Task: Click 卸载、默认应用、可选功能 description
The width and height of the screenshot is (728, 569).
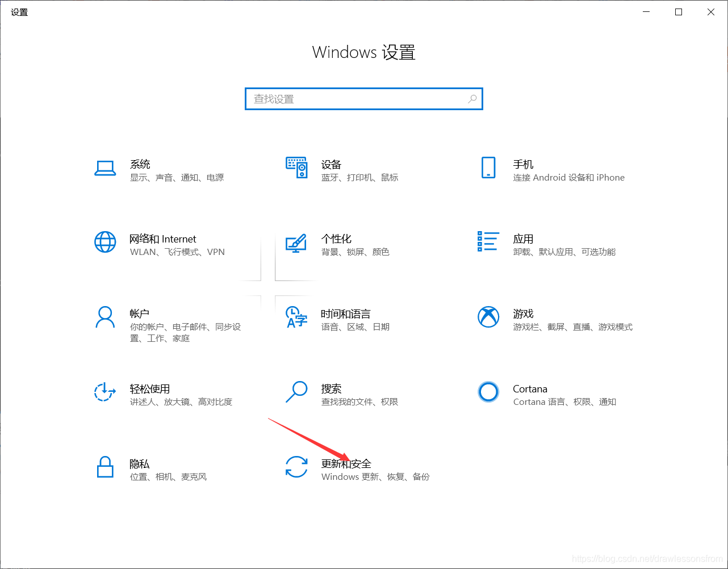Action: point(564,252)
